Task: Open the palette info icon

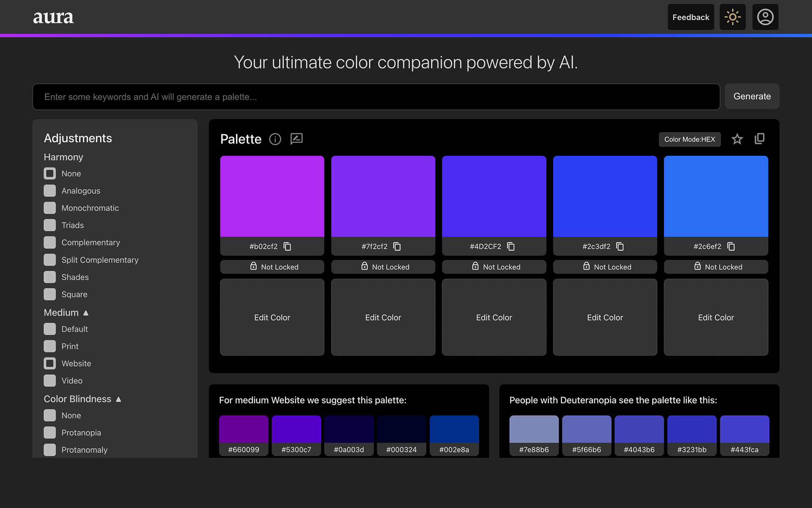Action: pyautogui.click(x=275, y=139)
